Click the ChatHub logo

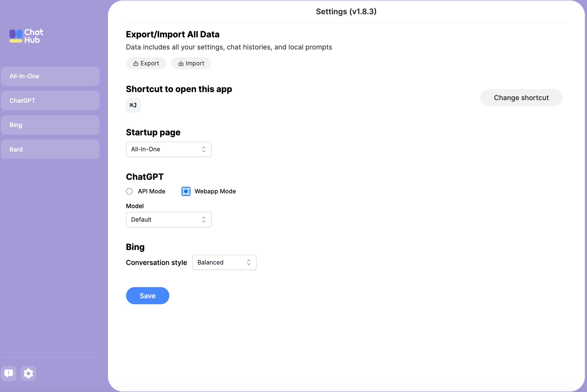26,36
